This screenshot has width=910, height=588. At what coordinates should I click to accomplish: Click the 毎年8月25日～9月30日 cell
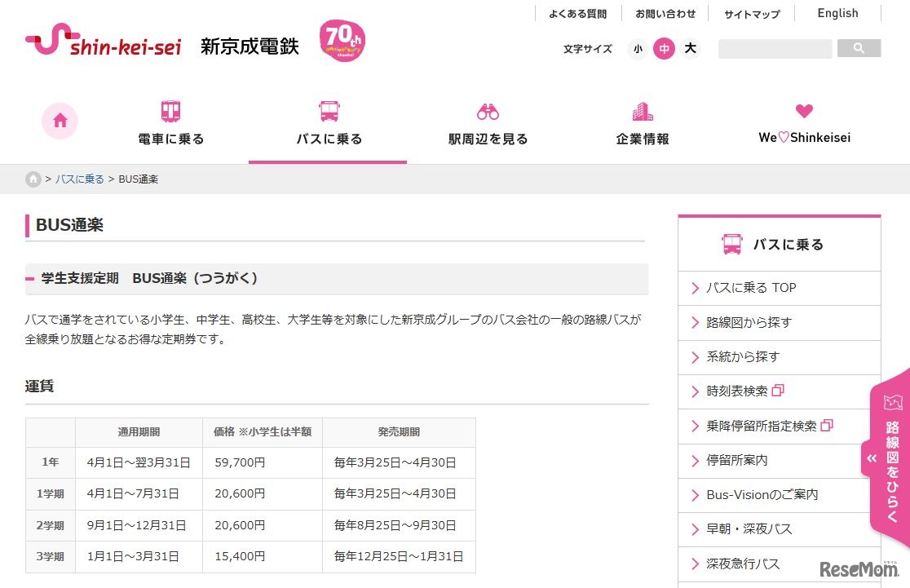[399, 525]
